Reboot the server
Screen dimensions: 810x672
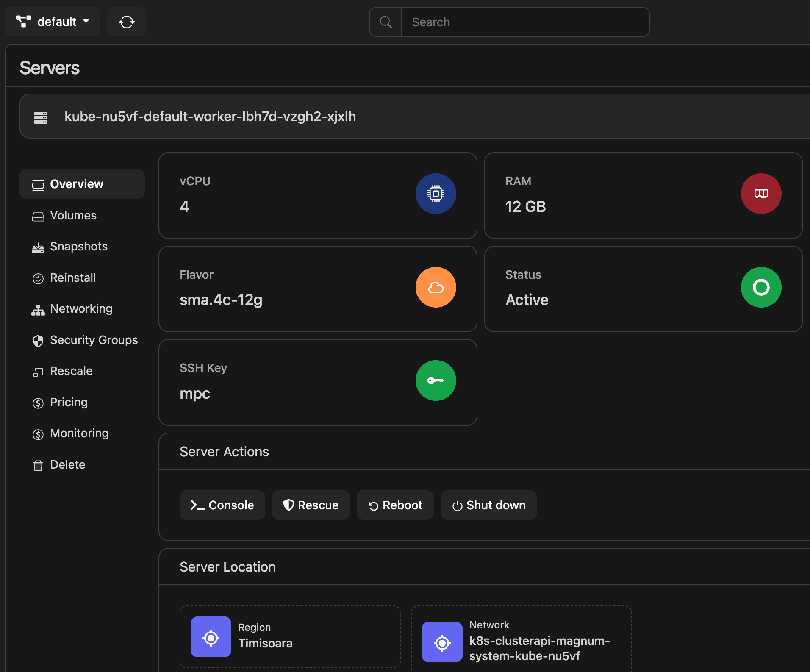click(395, 505)
